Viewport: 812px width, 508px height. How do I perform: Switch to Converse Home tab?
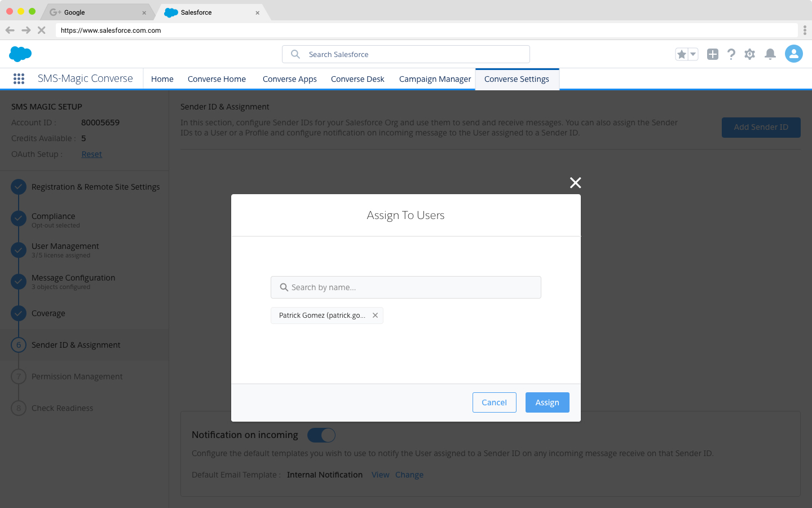click(217, 79)
